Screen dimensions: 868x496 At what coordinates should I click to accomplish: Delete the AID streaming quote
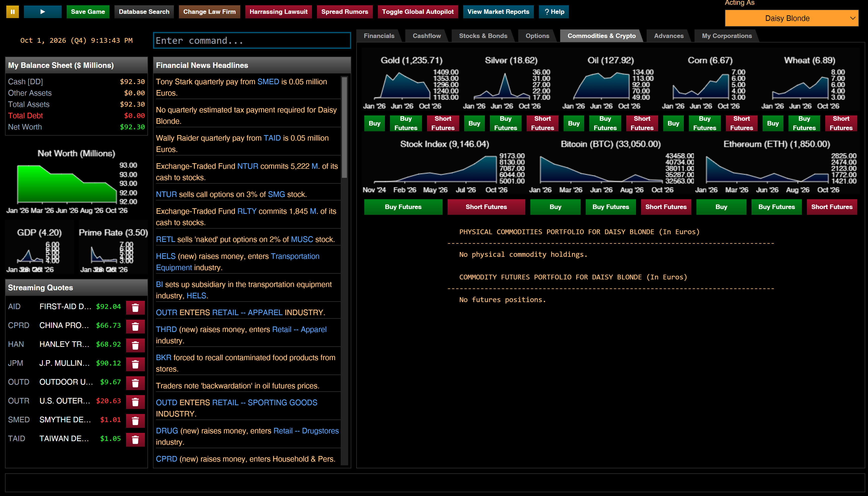135,308
